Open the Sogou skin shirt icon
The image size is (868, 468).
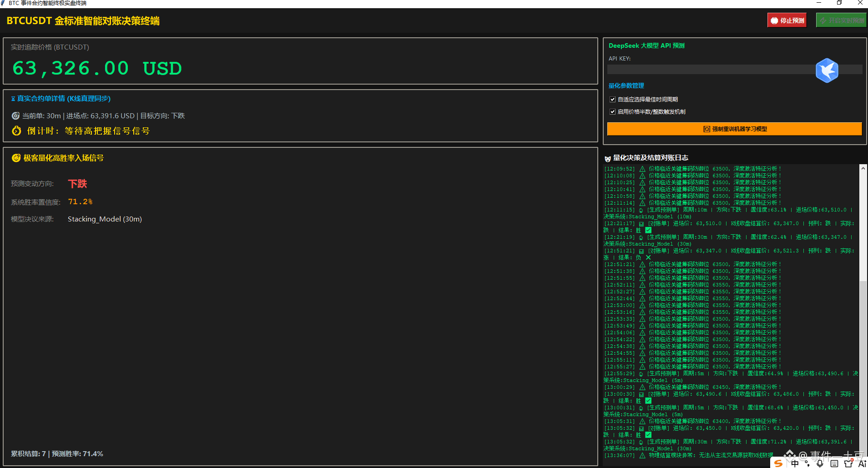(848, 463)
